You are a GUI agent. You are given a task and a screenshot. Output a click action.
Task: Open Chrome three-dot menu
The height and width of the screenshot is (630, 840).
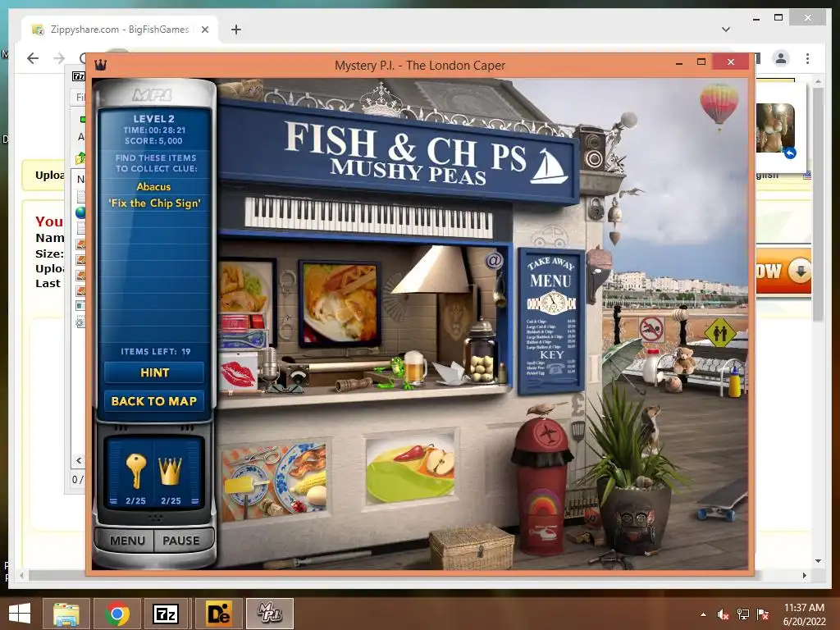click(807, 58)
